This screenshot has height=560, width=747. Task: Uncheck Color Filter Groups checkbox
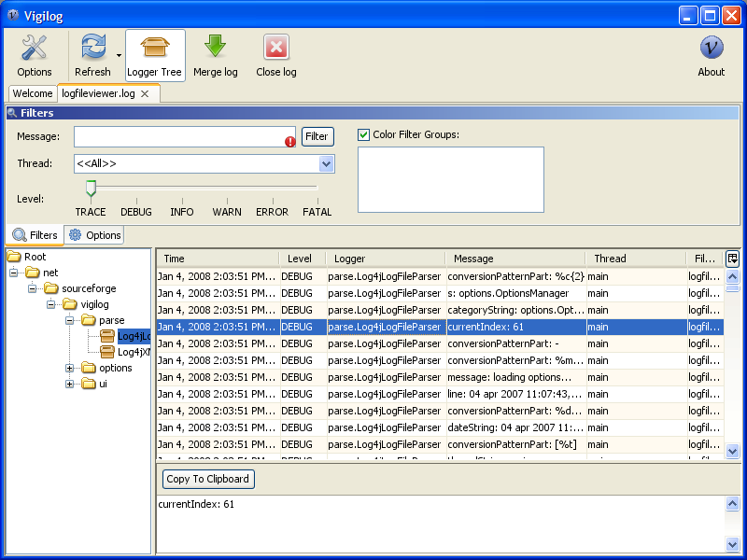point(364,134)
